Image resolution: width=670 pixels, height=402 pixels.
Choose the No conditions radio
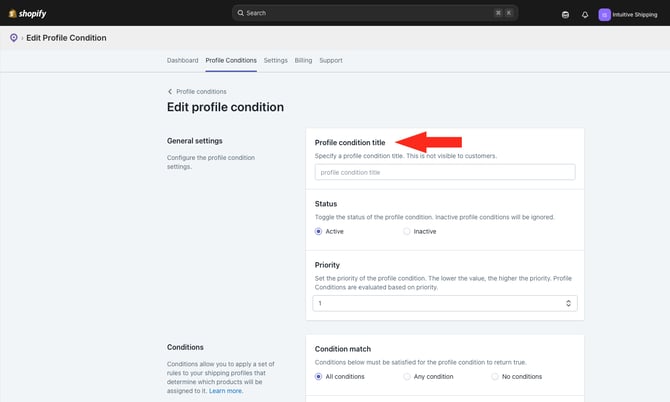(495, 376)
